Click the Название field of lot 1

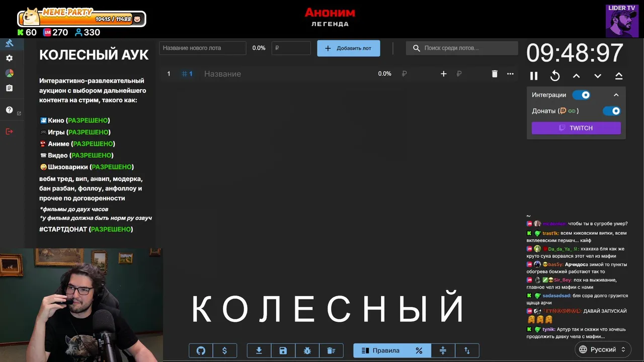(x=287, y=74)
